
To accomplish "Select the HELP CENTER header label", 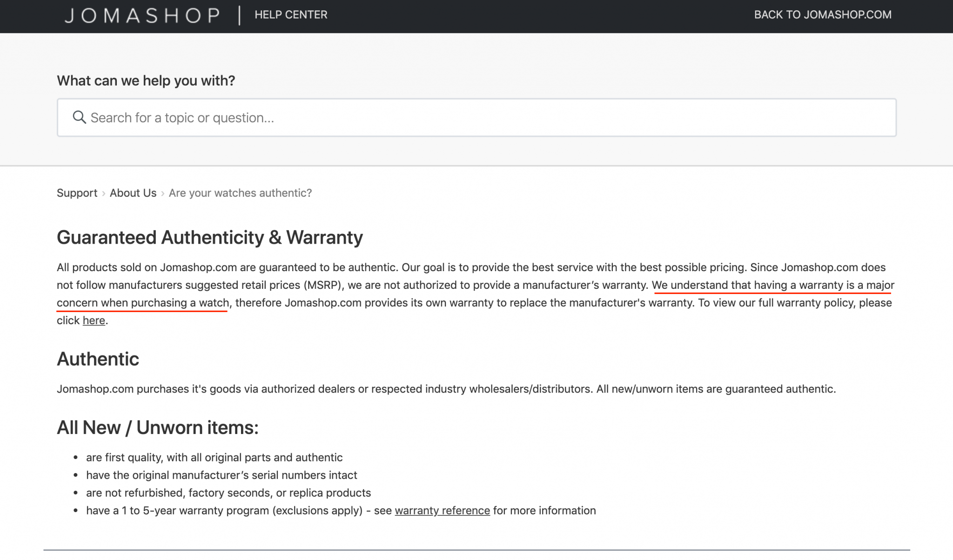I will (x=291, y=14).
